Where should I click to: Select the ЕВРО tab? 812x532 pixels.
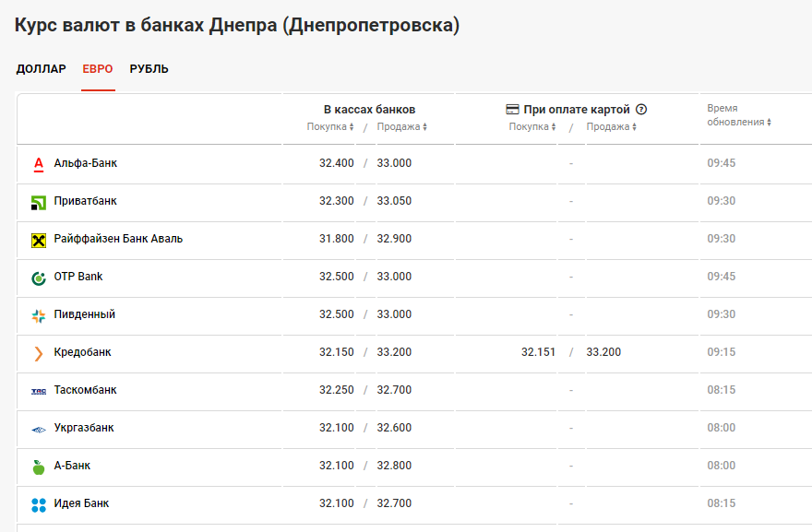click(x=98, y=69)
